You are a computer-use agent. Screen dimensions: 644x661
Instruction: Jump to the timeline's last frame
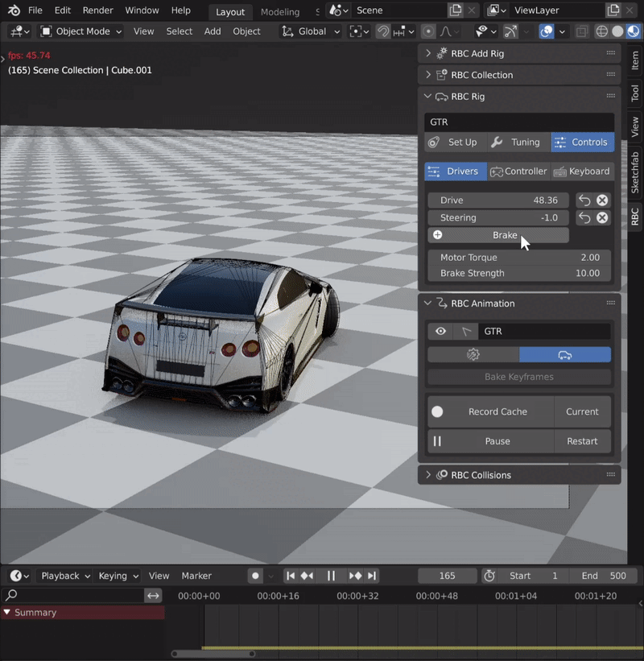click(x=372, y=576)
